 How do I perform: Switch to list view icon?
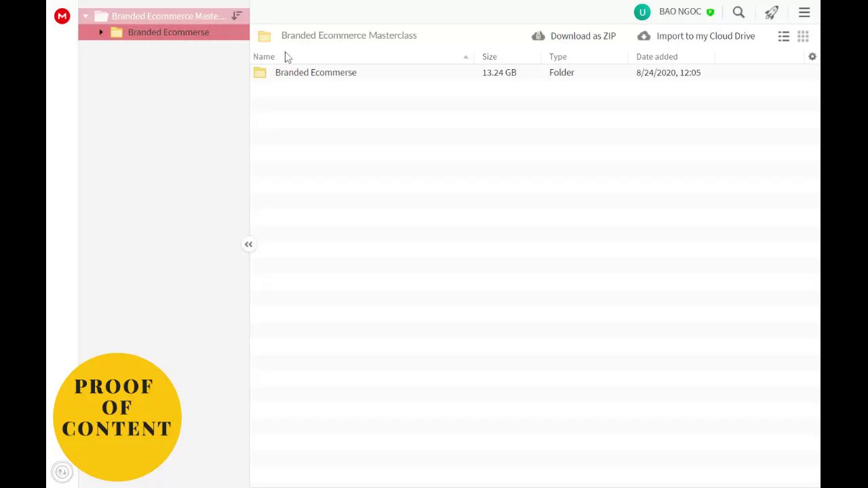(783, 37)
